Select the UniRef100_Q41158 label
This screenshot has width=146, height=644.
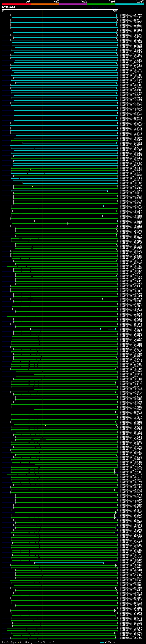131,613
